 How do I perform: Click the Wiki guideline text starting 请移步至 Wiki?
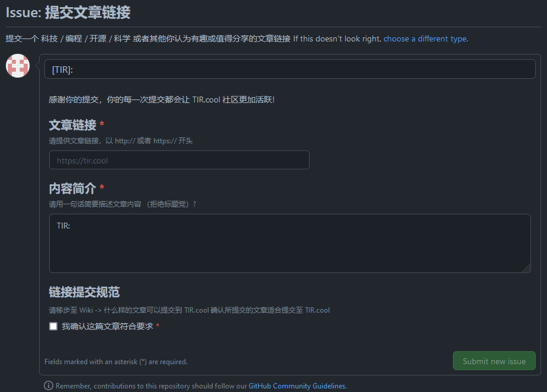click(x=189, y=310)
